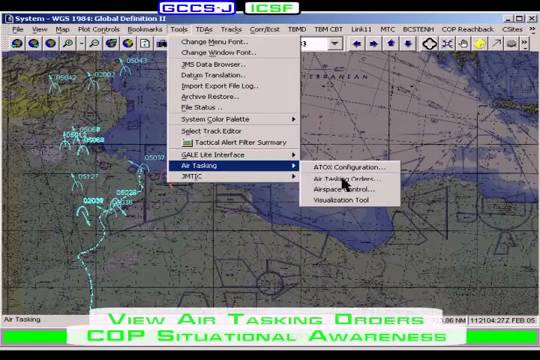The height and width of the screenshot is (360, 540).
Task: Click the camera snapshot toolbar icon
Action: point(161,44)
